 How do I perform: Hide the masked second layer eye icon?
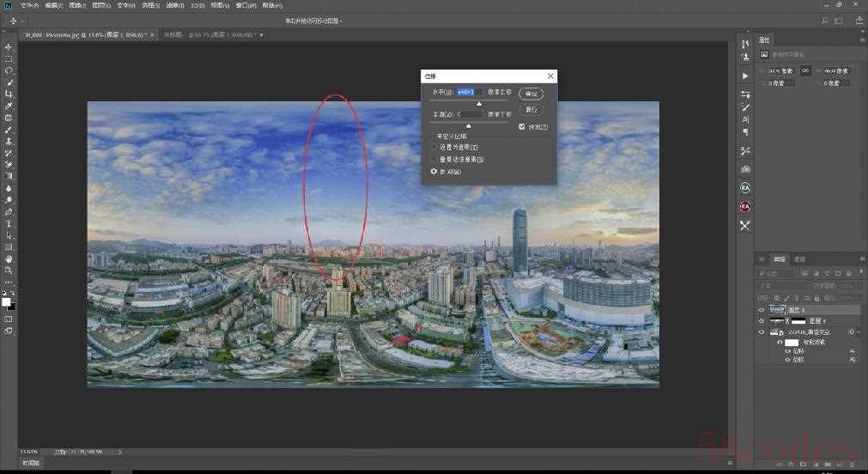tap(762, 321)
